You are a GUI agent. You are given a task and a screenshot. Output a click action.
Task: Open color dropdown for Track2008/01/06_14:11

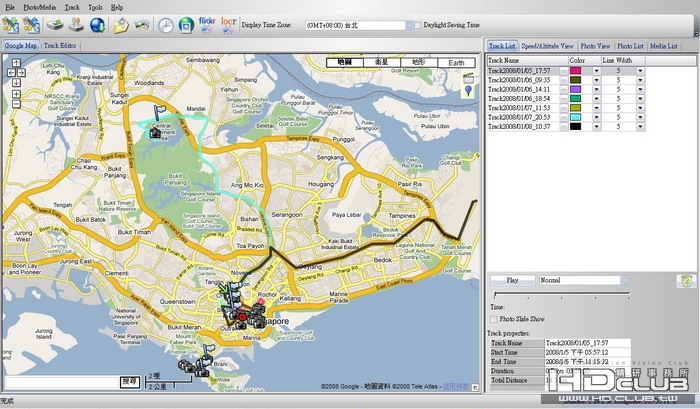(597, 90)
